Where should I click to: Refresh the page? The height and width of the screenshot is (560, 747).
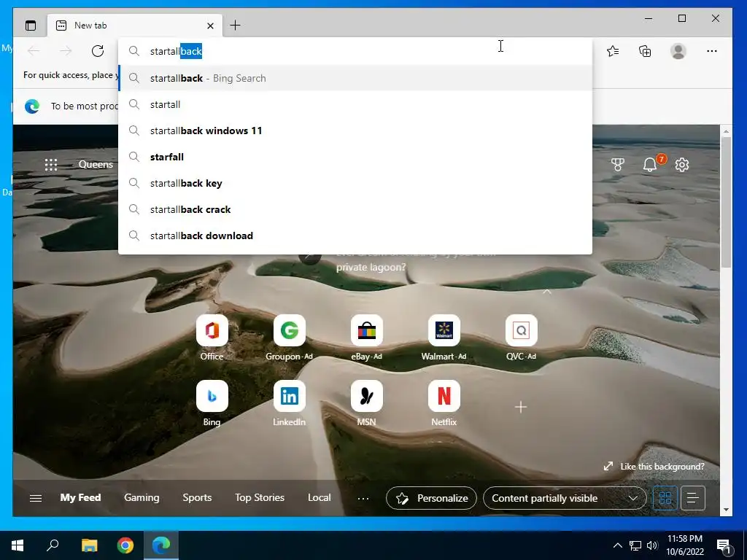click(98, 51)
